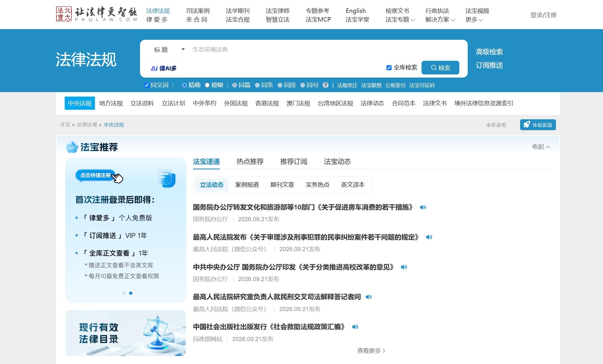Play audio for 答记者问 article
This screenshot has width=603, height=364.
(x=369, y=297)
